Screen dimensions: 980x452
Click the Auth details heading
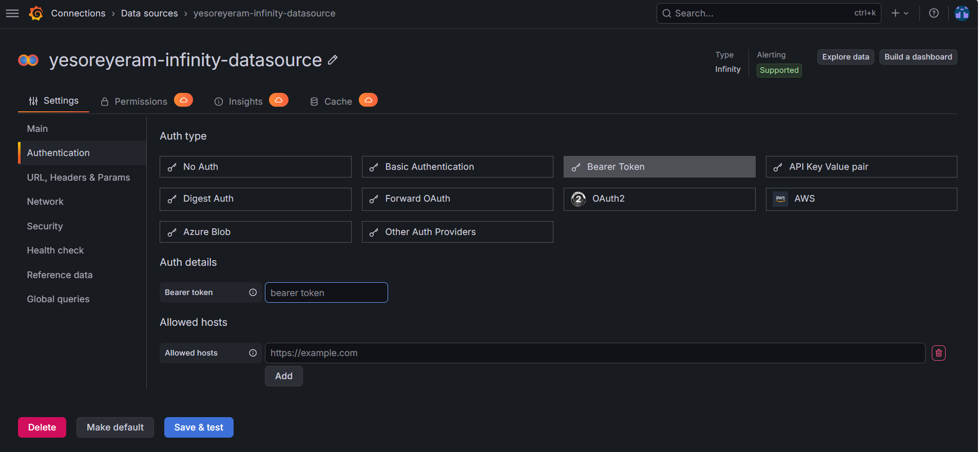pos(188,262)
